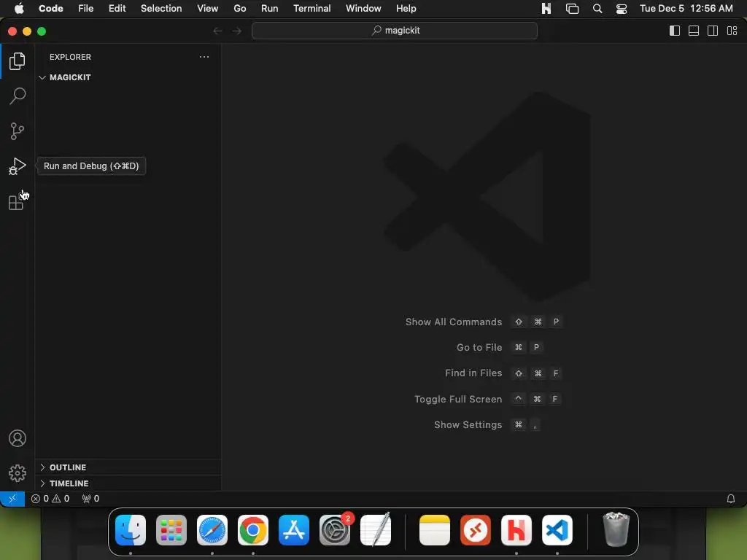747x560 pixels.
Task: Click the ports forwarded indicator showing 0
Action: [90, 499]
